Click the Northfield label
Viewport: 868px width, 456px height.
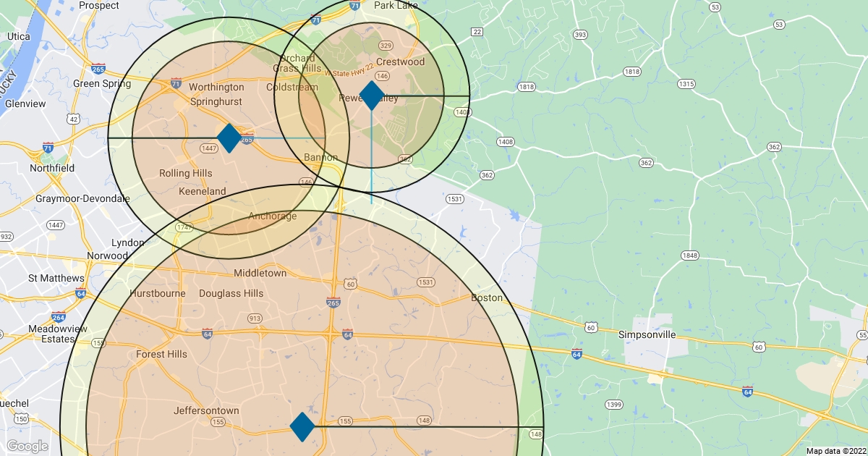click(x=52, y=168)
